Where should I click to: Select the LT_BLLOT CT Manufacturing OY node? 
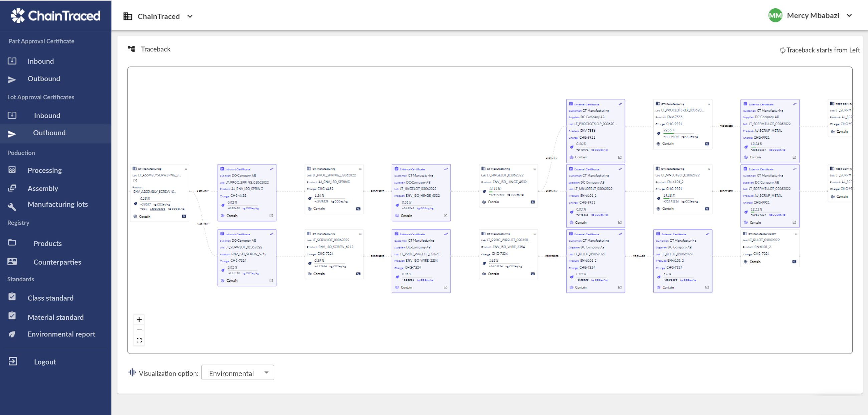pos(769,248)
